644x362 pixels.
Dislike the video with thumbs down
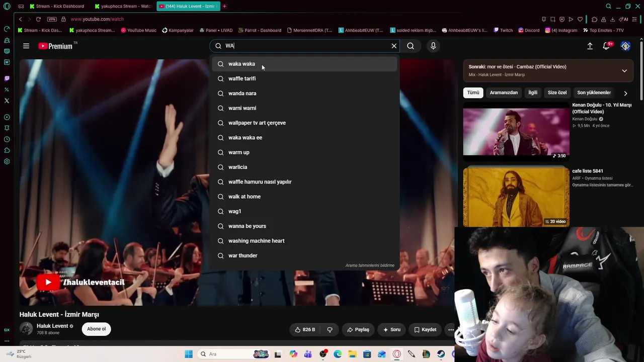(330, 329)
